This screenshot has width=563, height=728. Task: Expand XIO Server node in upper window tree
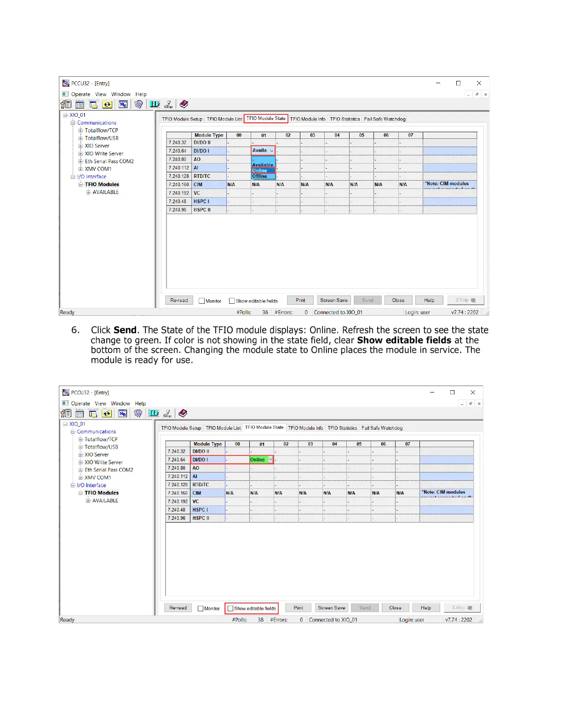(x=80, y=146)
